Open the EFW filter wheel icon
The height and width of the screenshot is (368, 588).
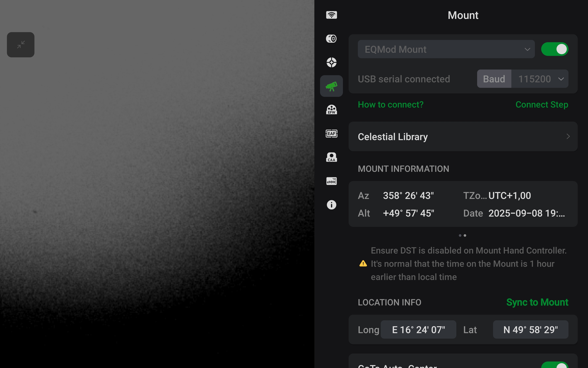coord(331,109)
